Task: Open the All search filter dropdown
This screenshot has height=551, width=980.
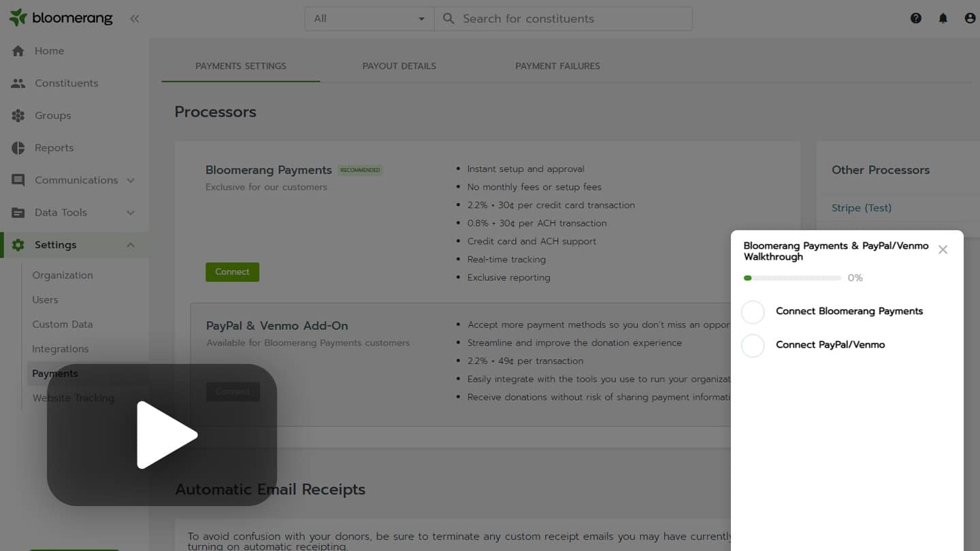Action: pyautogui.click(x=369, y=19)
